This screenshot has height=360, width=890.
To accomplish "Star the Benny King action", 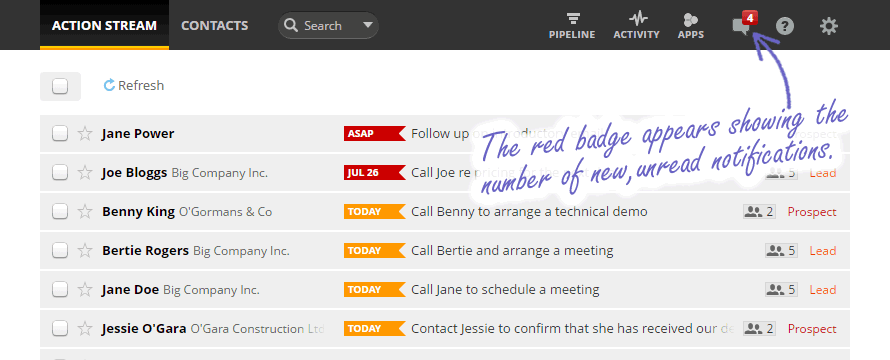I will (x=85, y=212).
